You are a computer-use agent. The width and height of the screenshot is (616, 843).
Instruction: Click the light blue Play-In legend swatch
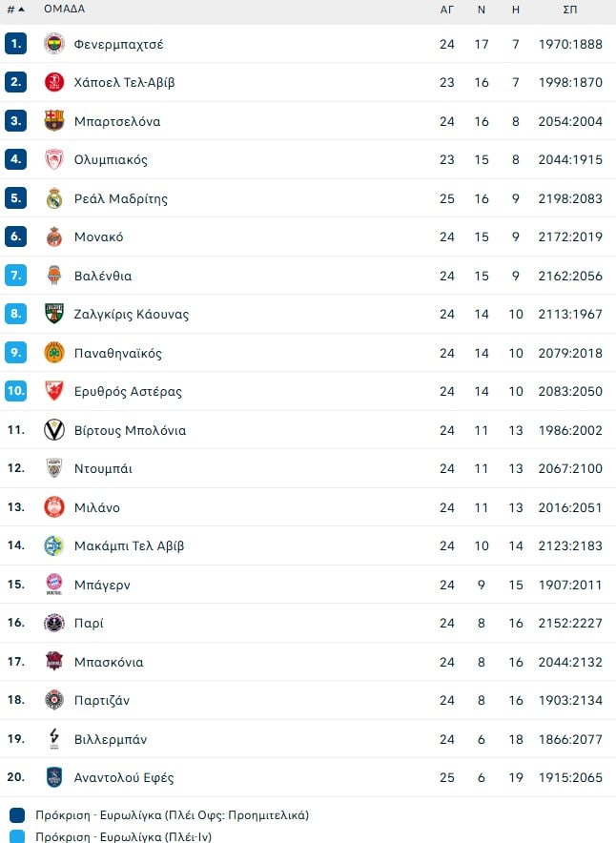17,836
